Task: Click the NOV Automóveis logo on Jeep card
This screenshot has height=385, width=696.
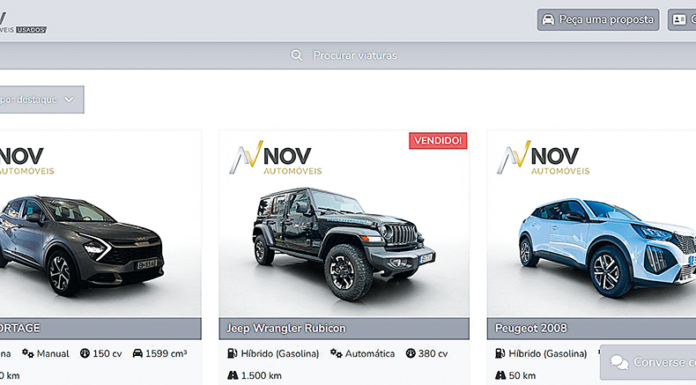Action: coord(275,158)
